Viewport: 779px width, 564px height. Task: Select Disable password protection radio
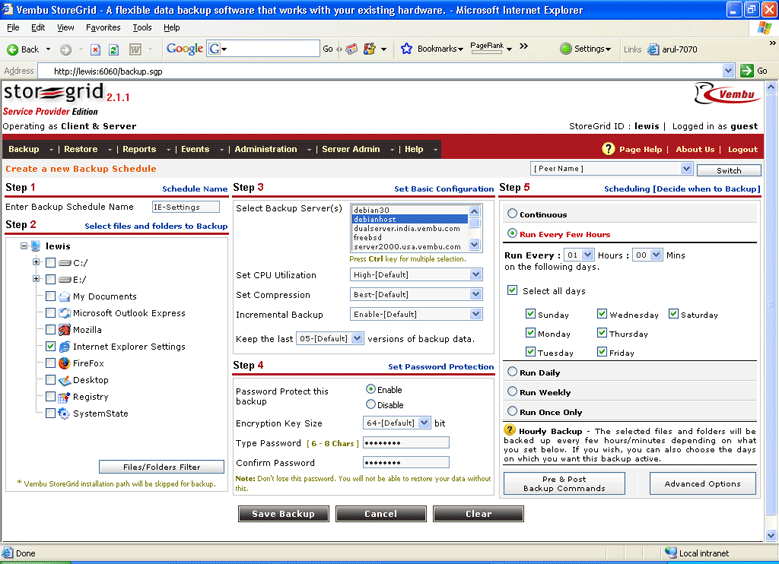point(371,404)
